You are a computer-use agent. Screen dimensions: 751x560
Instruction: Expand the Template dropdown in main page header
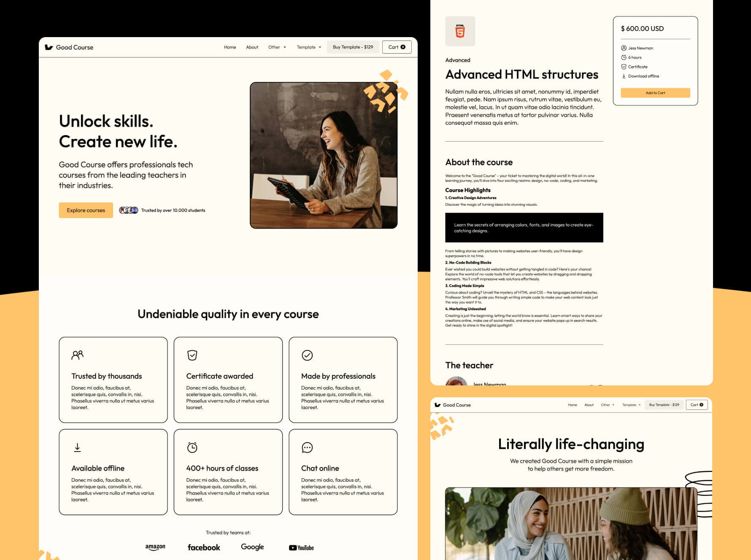pyautogui.click(x=309, y=47)
